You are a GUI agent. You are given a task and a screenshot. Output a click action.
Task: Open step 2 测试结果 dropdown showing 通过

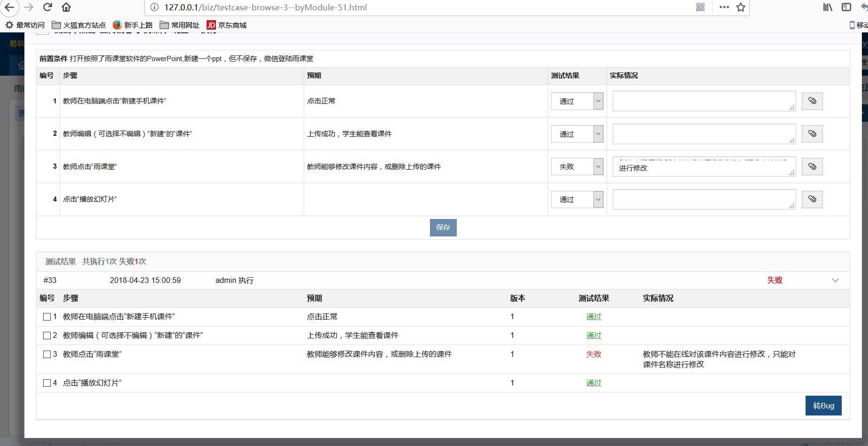click(577, 134)
